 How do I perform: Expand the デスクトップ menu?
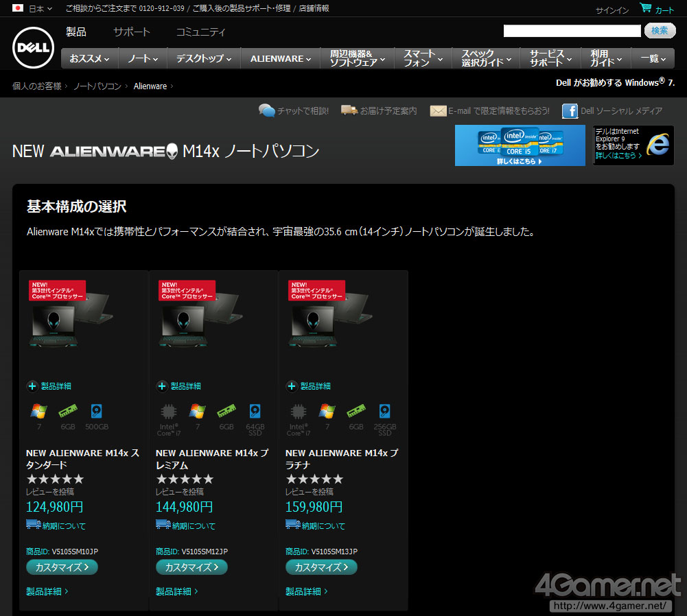pos(204,58)
